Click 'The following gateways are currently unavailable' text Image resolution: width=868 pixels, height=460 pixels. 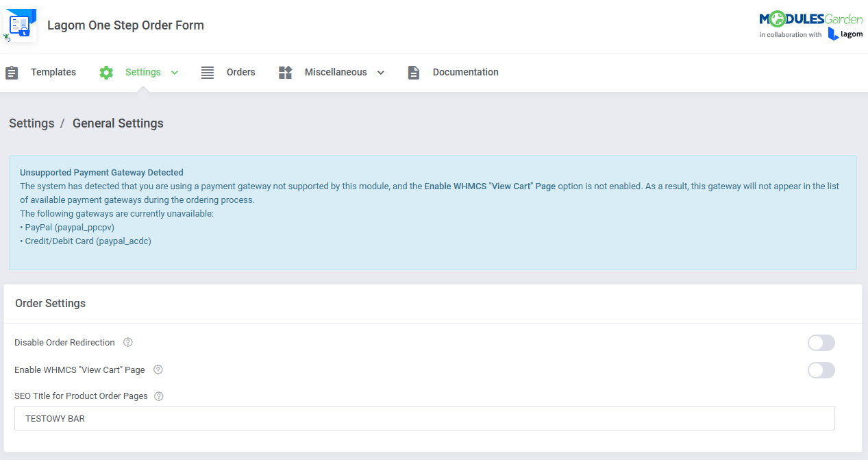pyautogui.click(x=117, y=214)
